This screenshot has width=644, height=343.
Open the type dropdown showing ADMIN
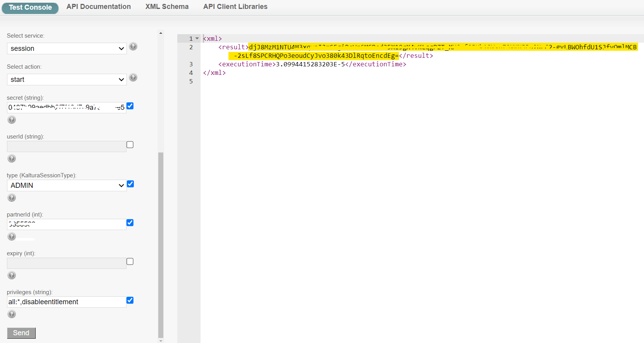67,185
